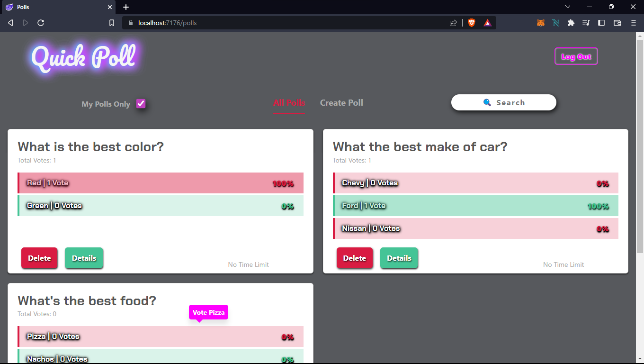This screenshot has height=364, width=644.
Task: Click the Search input field
Action: pos(504,102)
